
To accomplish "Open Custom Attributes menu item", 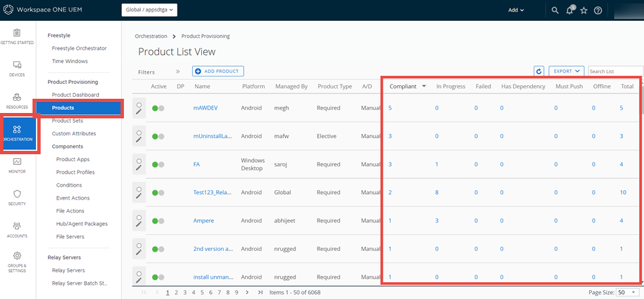I will [x=74, y=133].
